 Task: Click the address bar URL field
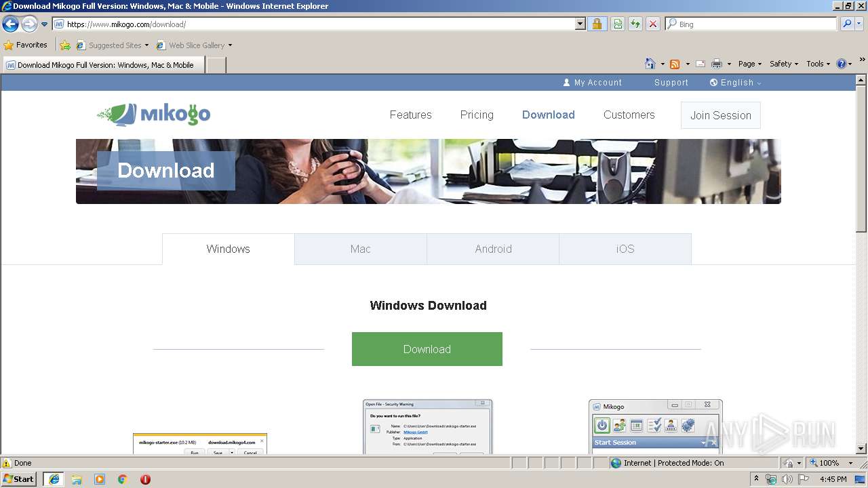pos(313,24)
